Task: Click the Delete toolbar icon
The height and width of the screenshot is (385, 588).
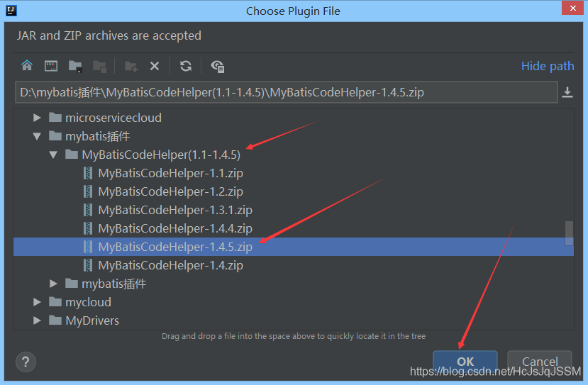Action: point(154,66)
